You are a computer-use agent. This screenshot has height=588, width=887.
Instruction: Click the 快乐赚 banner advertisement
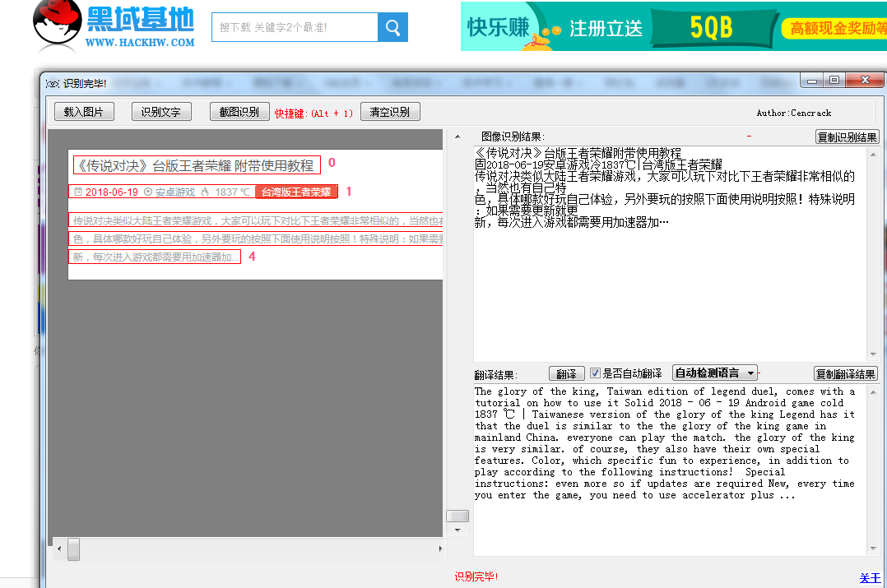pyautogui.click(x=673, y=26)
